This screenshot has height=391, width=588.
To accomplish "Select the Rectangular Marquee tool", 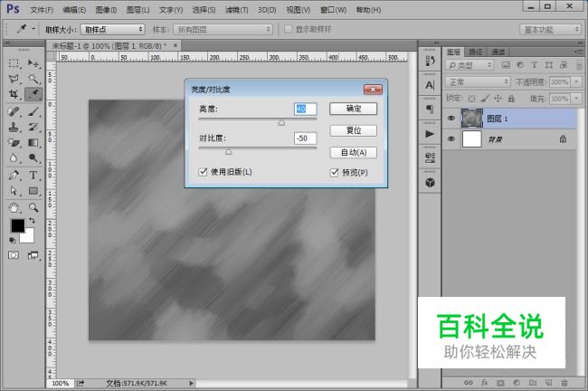I will click(14, 63).
